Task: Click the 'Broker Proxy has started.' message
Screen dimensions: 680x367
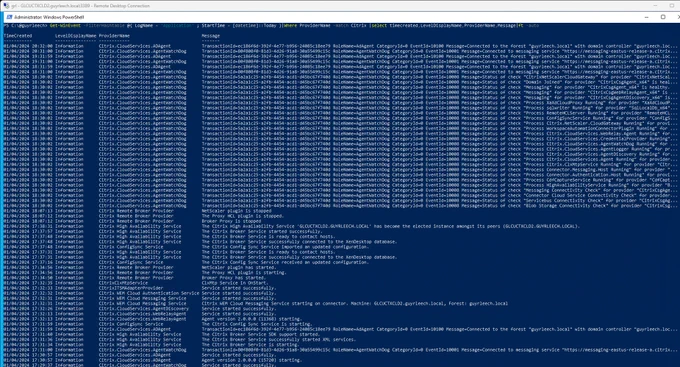Action: (x=234, y=278)
